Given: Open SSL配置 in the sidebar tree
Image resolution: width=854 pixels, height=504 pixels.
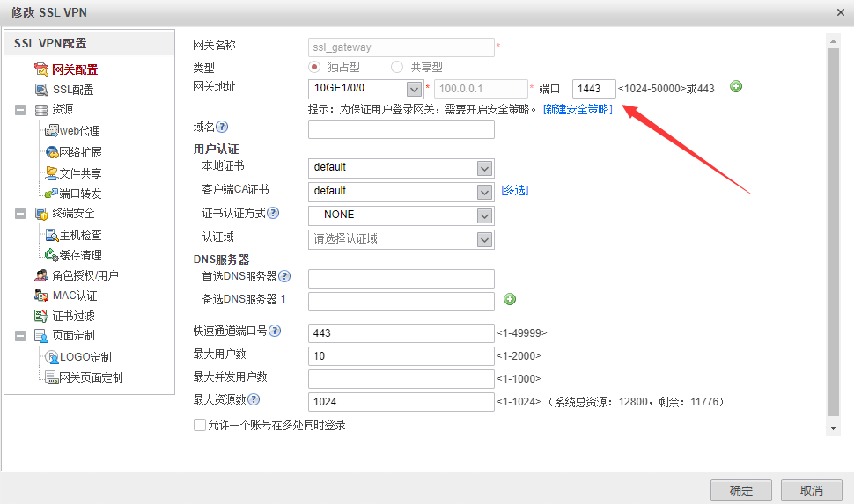Looking at the screenshot, I should pyautogui.click(x=72, y=90).
